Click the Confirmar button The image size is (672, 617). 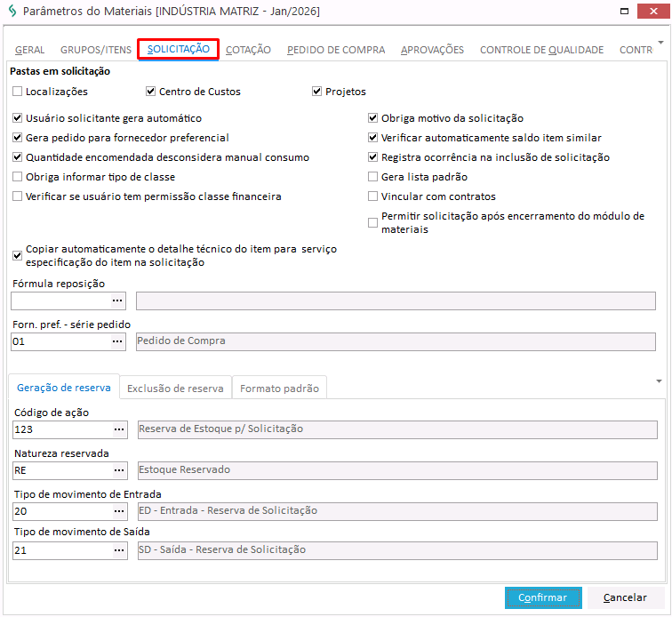(543, 597)
